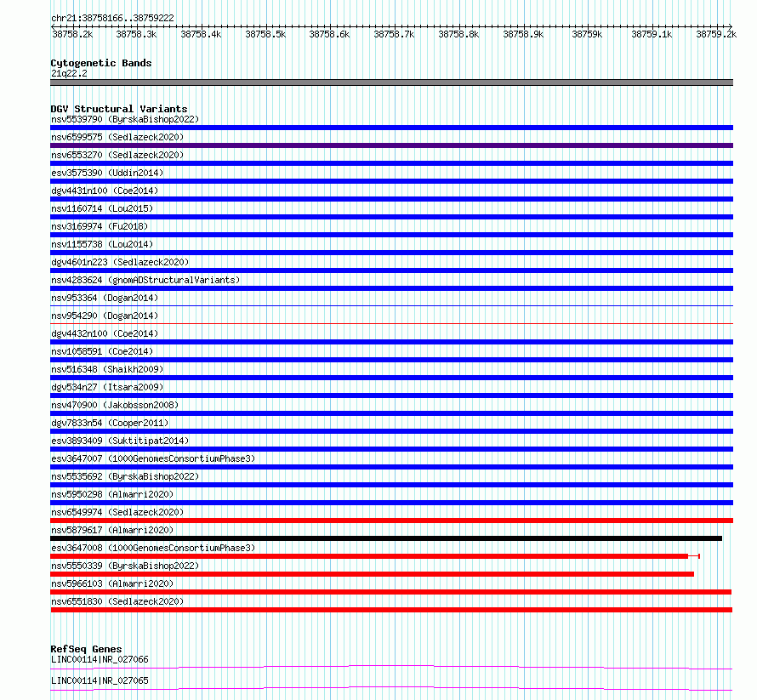Image resolution: width=757 pixels, height=700 pixels.
Task: Open esv3647007 (1000GenomesConsortiumPhase3) label
Action: tap(153, 458)
